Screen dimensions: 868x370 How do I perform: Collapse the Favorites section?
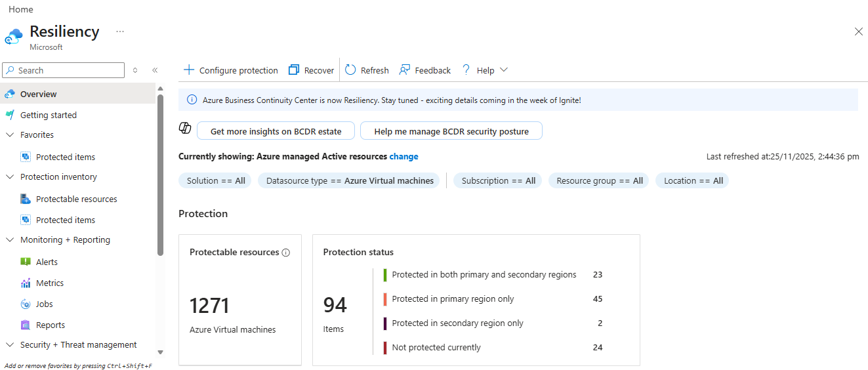click(10, 135)
